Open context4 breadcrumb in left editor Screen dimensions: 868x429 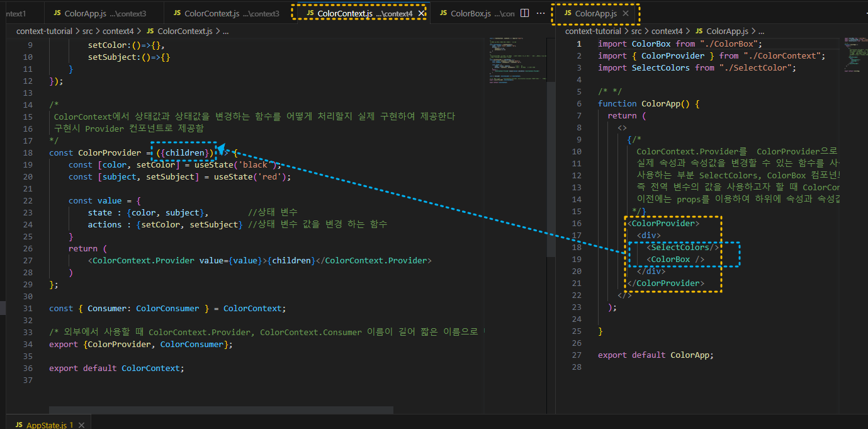[118, 30]
